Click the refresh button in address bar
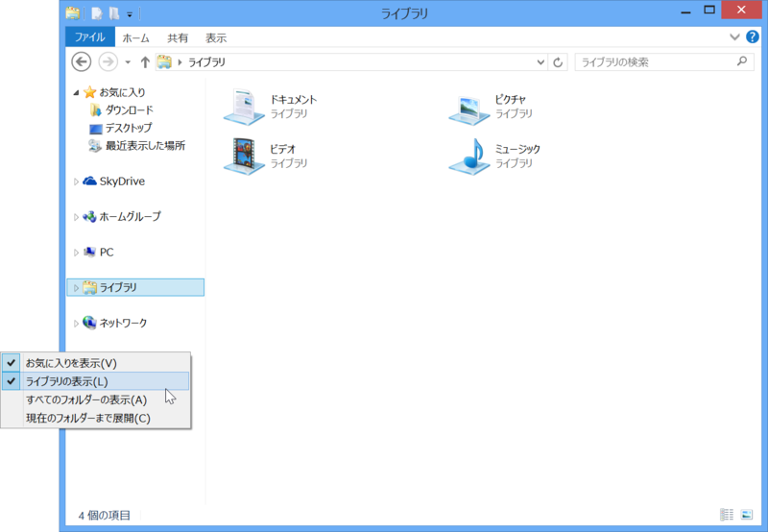The width and height of the screenshot is (768, 532). click(558, 62)
